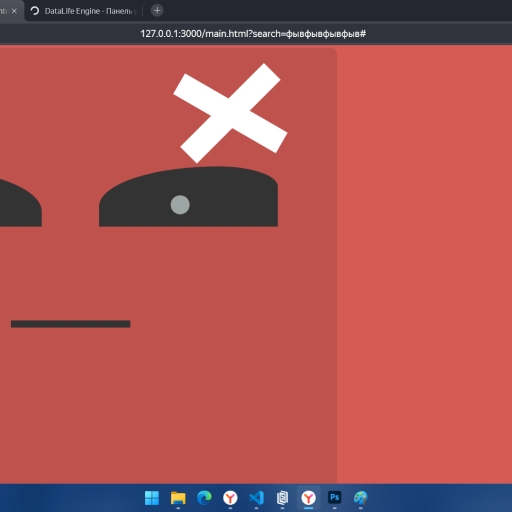Screen dimensions: 512x512
Task: Click the partially visible left eye
Action: coord(21,203)
